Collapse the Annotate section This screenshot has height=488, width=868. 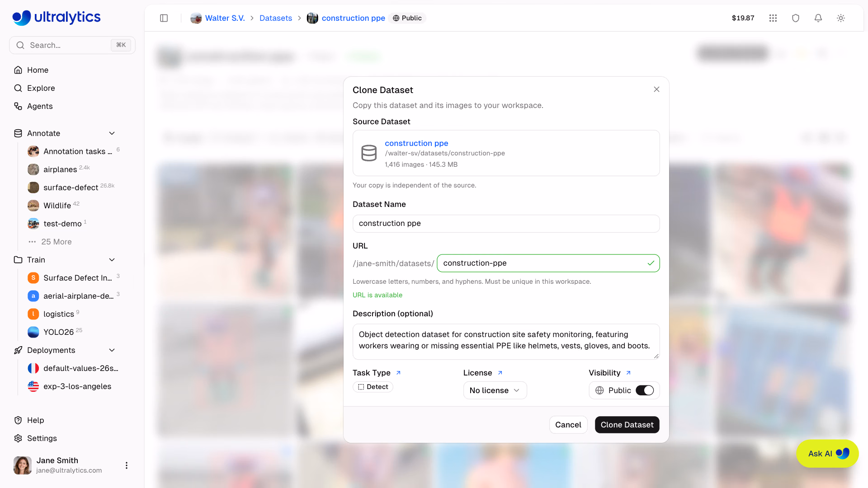[112, 133]
